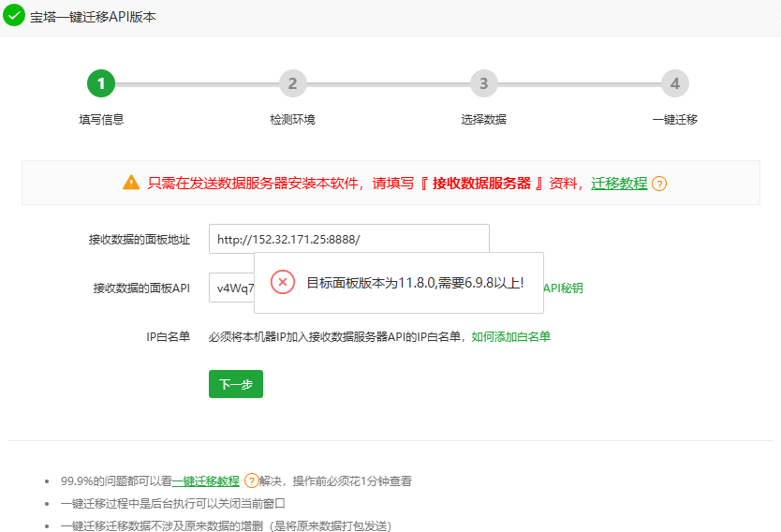Click the note 一键迁移过程中是后台执行可以关闭当前窗口

coord(173,504)
